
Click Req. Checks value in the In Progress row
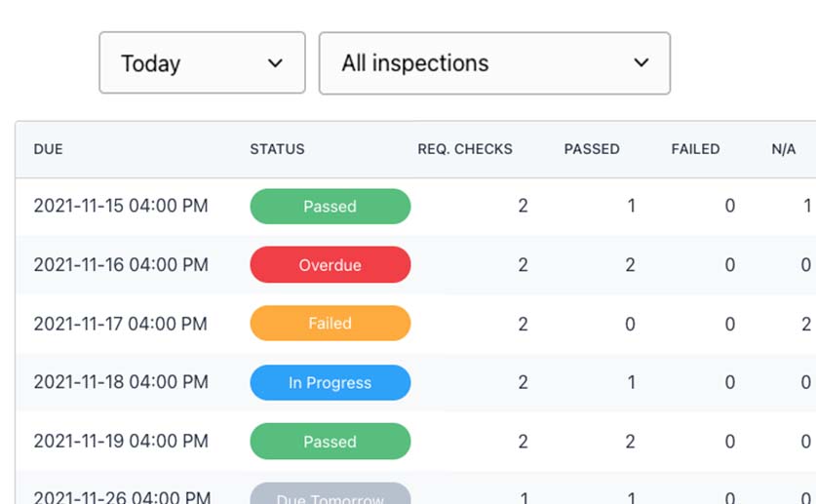coord(523,382)
